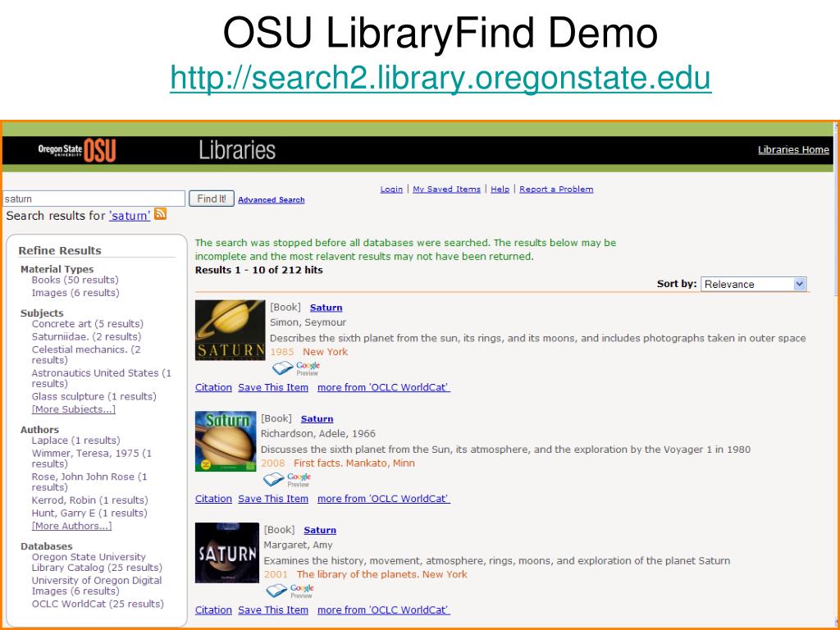The image size is (840, 630).
Task: Open the Sort by Relevance dropdown
Action: [x=753, y=284]
